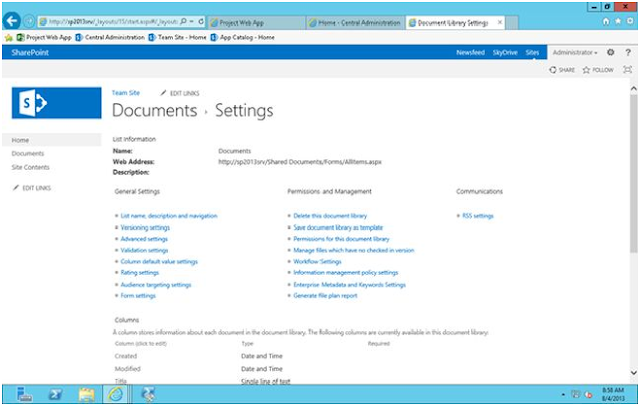Click the focus on content icon
The height and width of the screenshot is (407, 640).
point(628,70)
